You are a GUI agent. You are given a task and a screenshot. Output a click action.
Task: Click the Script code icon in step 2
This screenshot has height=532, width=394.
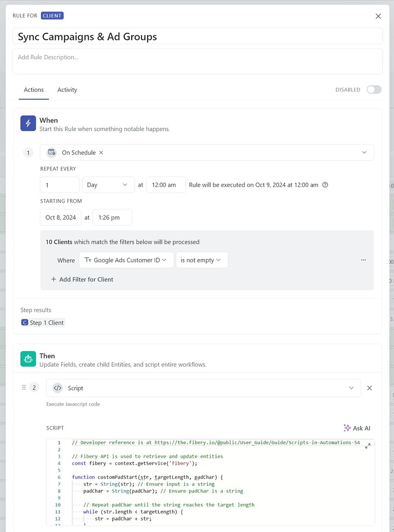coord(58,388)
